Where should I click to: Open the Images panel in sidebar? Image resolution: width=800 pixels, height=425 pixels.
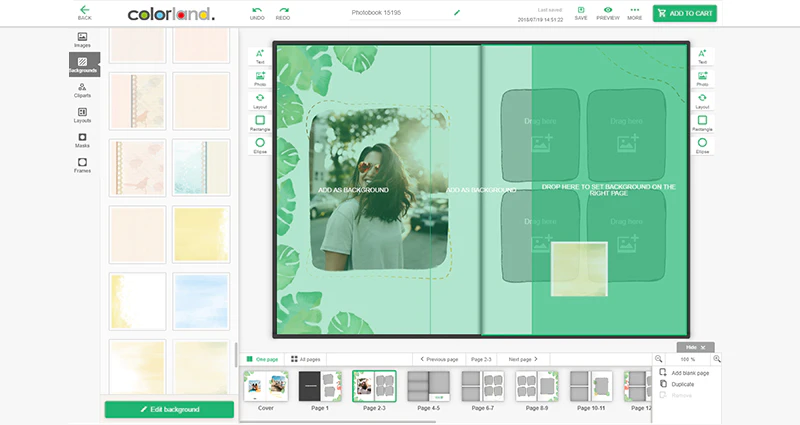(82, 40)
